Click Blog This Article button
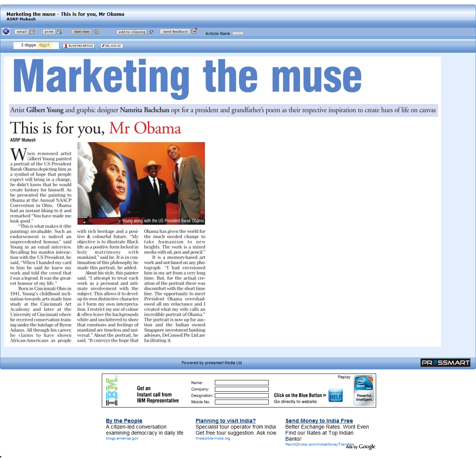The height and width of the screenshot is (458, 476). [x=78, y=46]
